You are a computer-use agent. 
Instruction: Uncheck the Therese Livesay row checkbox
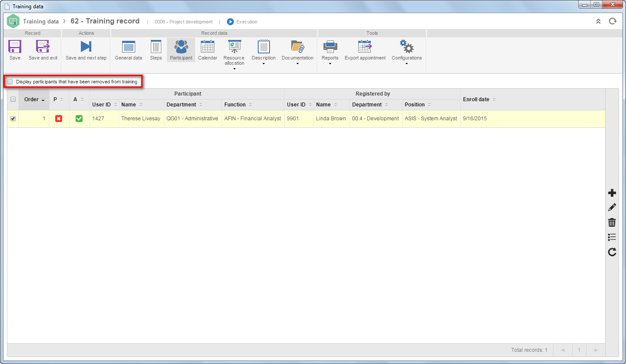(x=13, y=119)
